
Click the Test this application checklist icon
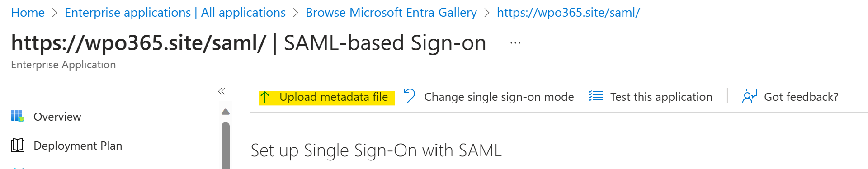pos(596,96)
